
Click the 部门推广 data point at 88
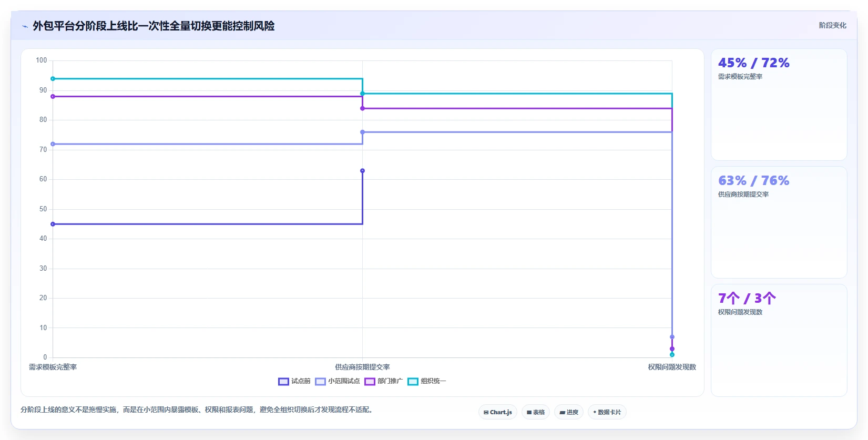53,97
